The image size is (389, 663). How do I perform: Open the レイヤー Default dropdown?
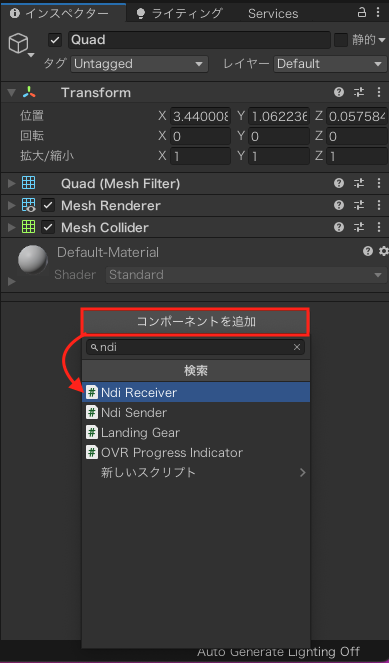click(x=330, y=64)
